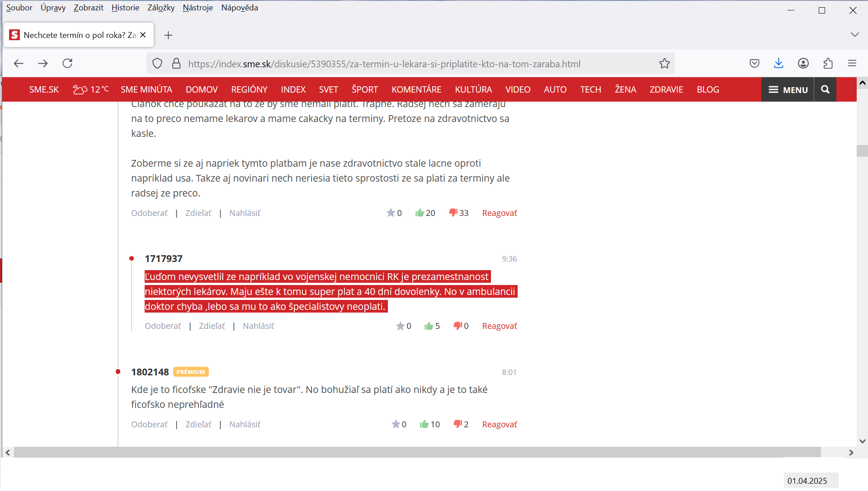The height and width of the screenshot is (491, 868).
Task: Open the Historie menu
Action: pyautogui.click(x=125, y=8)
